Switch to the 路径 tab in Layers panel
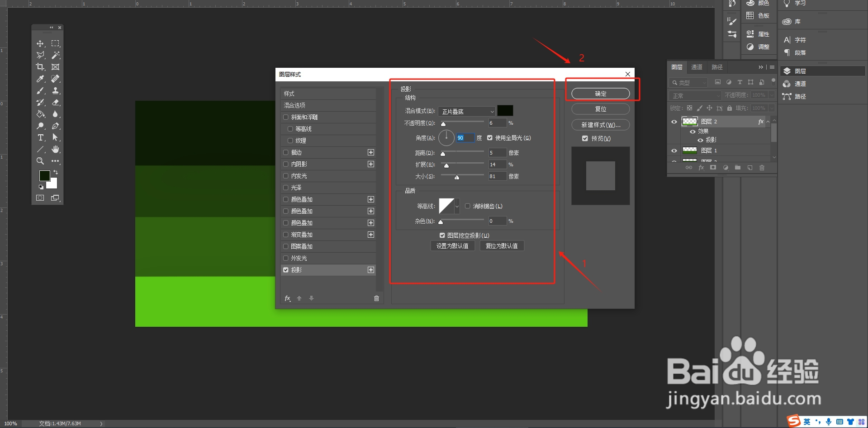The width and height of the screenshot is (868, 428). coord(717,67)
